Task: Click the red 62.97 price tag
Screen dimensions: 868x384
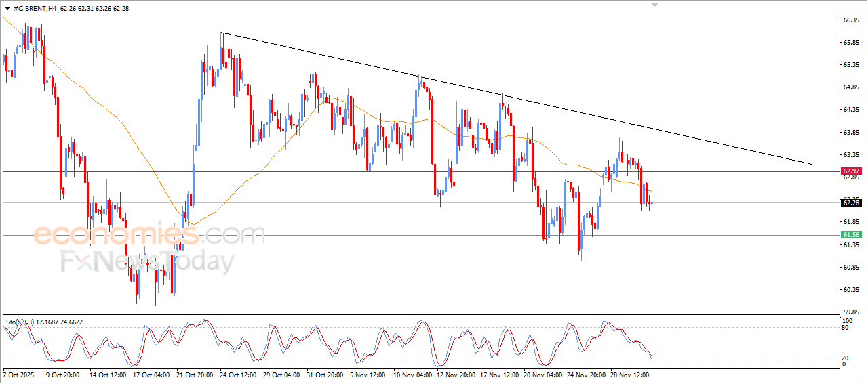Action: click(850, 171)
